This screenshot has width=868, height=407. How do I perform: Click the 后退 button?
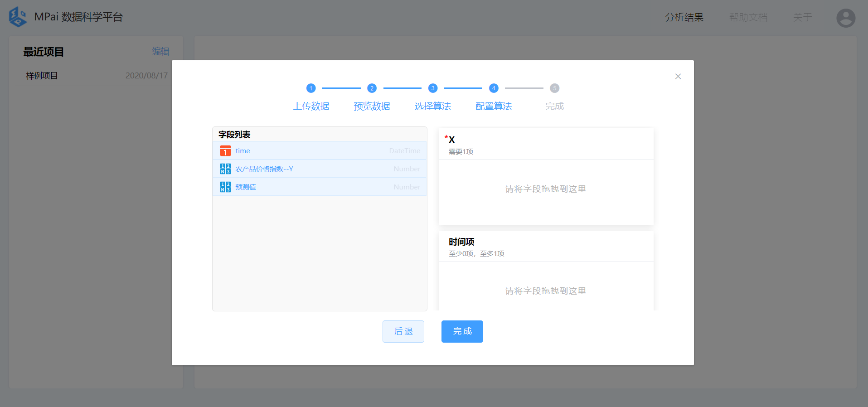[x=403, y=331]
